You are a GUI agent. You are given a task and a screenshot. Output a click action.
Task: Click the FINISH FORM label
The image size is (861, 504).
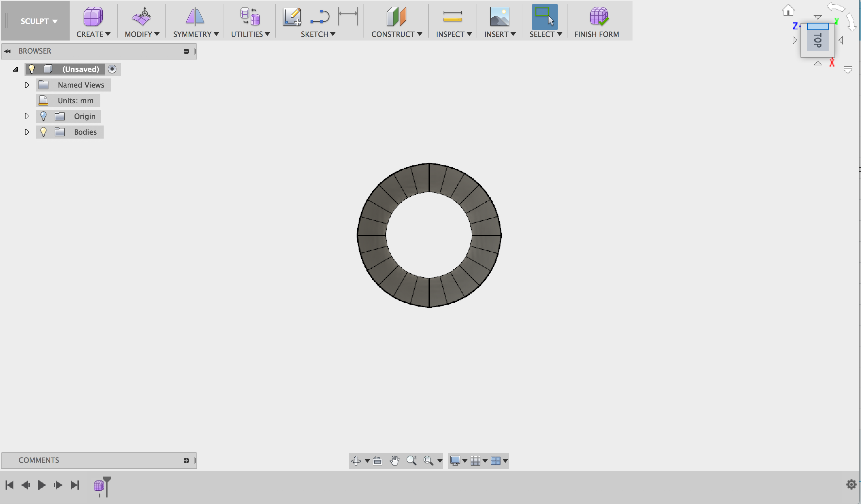point(597,34)
